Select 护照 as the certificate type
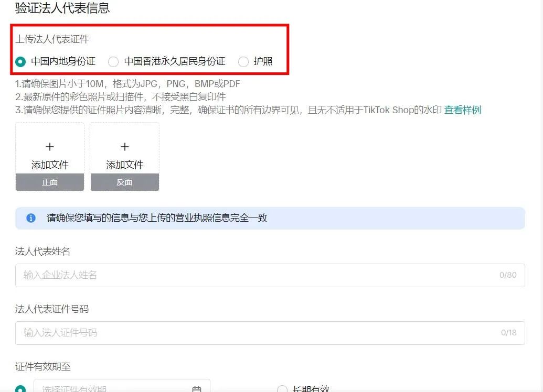Viewport: 543px width, 392px height. (x=243, y=61)
